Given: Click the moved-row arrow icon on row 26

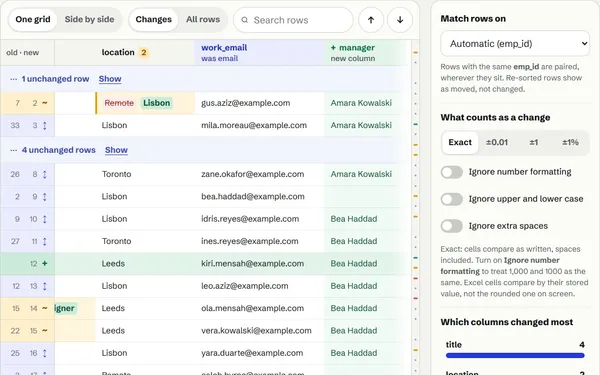Looking at the screenshot, I should click(45, 174).
